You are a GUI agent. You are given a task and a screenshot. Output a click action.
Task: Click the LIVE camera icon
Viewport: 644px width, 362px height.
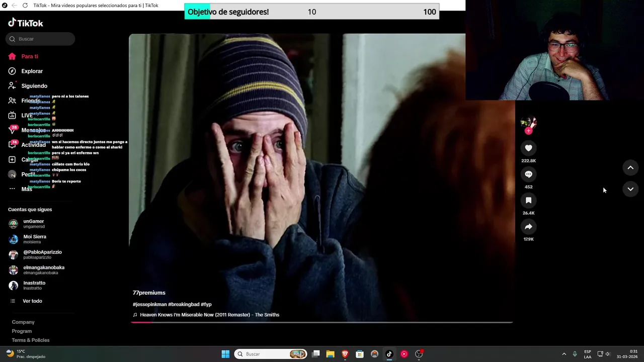click(x=12, y=115)
